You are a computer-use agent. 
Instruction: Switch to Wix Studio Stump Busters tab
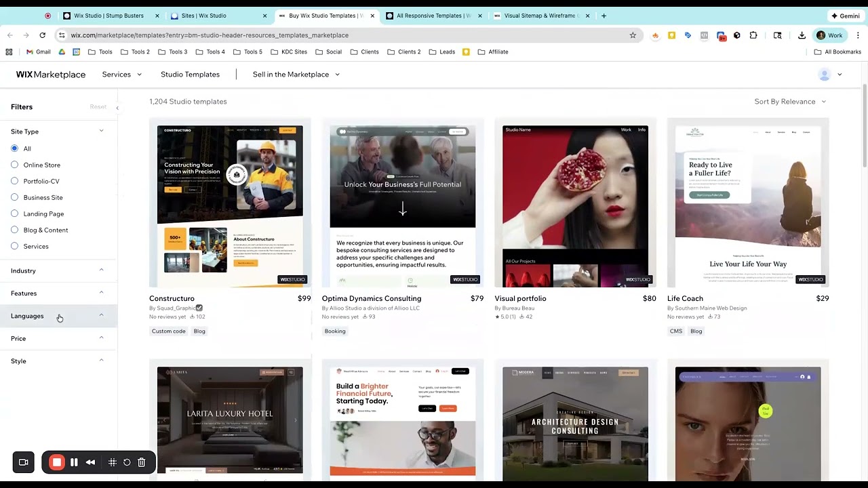click(x=111, y=16)
